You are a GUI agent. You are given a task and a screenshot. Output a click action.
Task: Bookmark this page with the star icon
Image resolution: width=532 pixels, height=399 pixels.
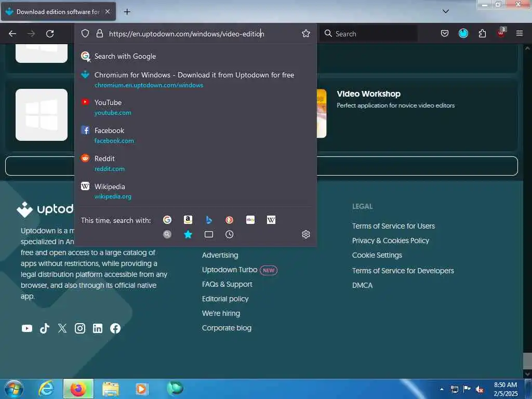[305, 33]
